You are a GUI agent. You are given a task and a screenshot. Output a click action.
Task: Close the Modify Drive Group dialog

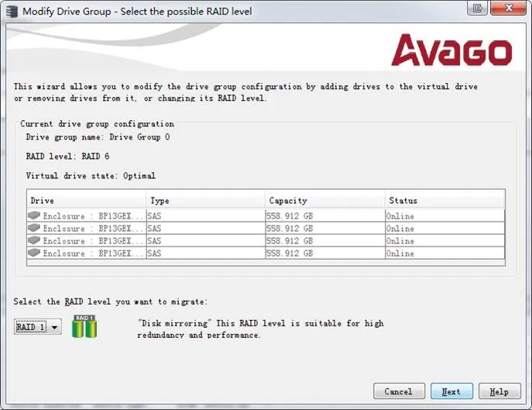(x=508, y=8)
